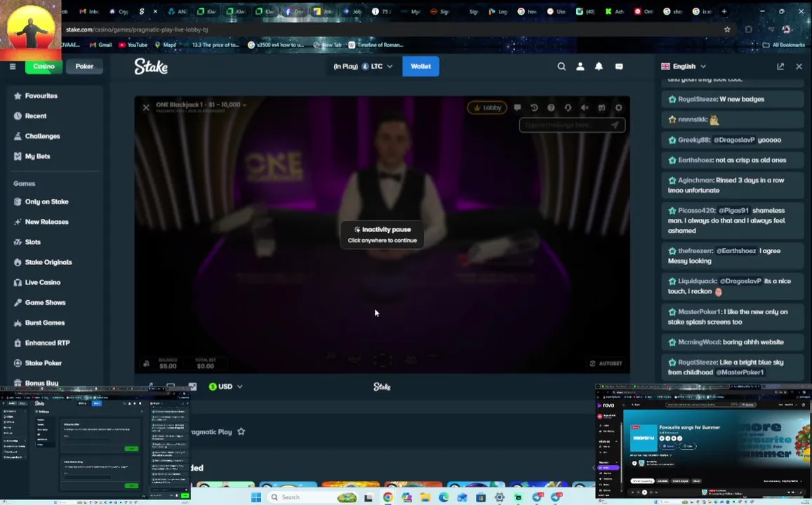812x505 pixels.
Task: Open the Windows Start menu
Action: (x=256, y=497)
